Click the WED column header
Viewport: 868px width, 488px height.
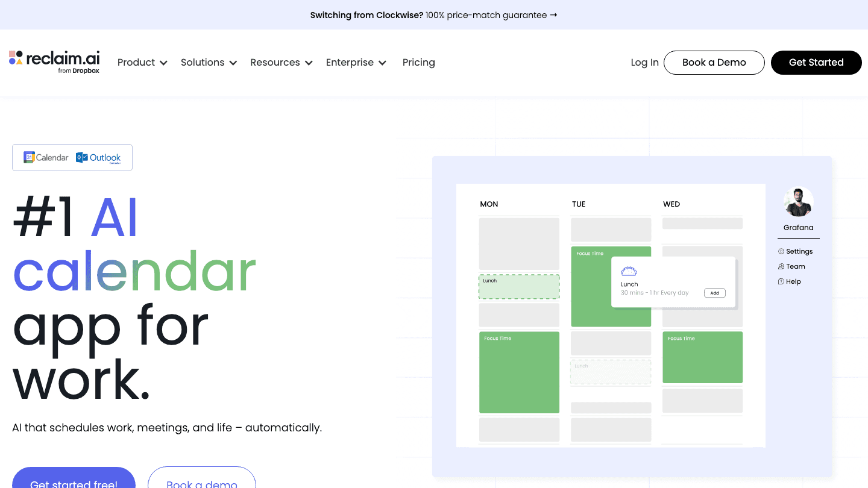[671, 204]
